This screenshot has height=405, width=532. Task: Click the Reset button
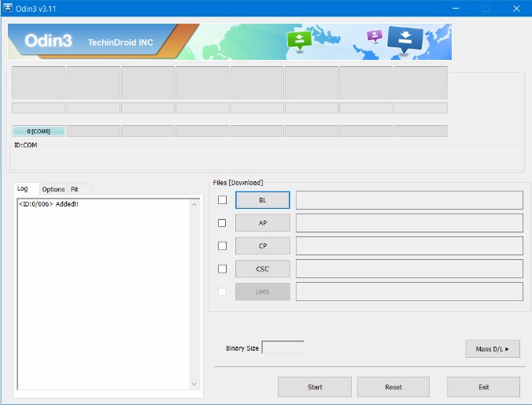[x=393, y=387]
